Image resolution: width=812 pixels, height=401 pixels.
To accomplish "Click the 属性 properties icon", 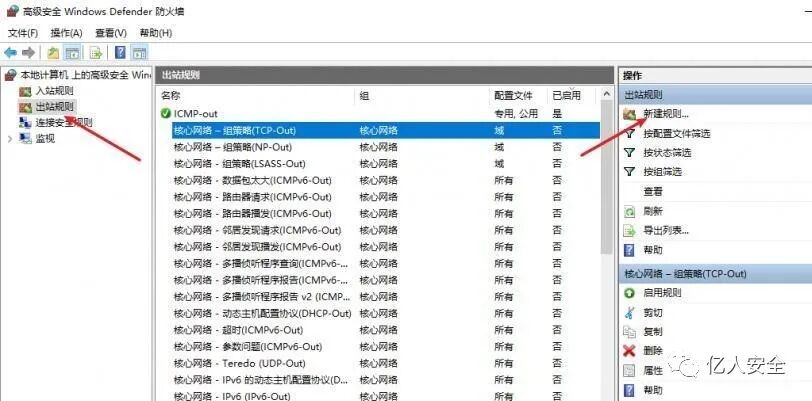I will click(x=629, y=370).
